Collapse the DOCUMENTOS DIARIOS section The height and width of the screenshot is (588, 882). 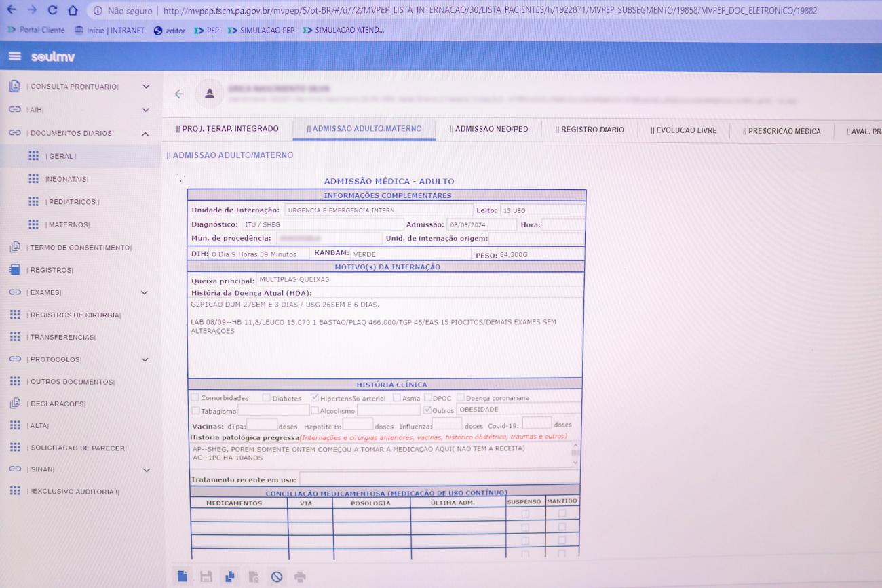145,134
